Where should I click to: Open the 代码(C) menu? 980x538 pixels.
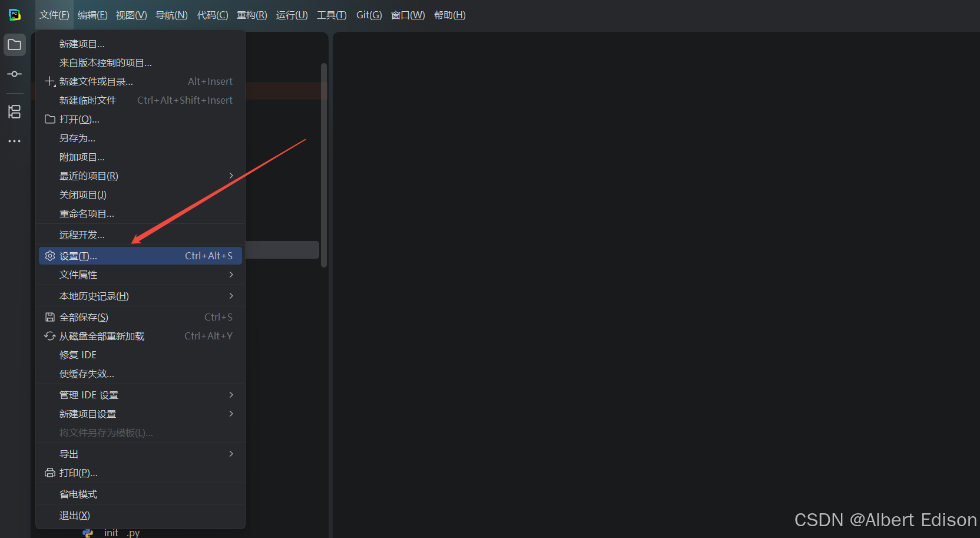(213, 15)
